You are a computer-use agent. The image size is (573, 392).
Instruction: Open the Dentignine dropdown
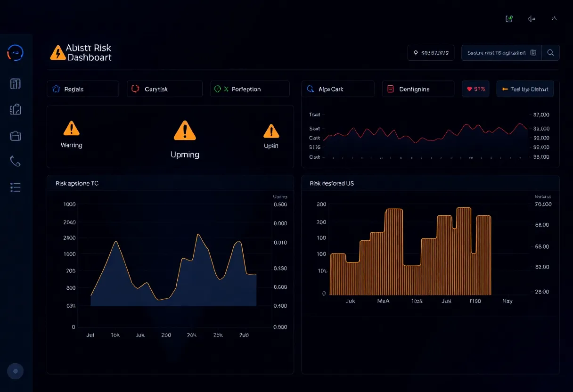click(x=418, y=89)
